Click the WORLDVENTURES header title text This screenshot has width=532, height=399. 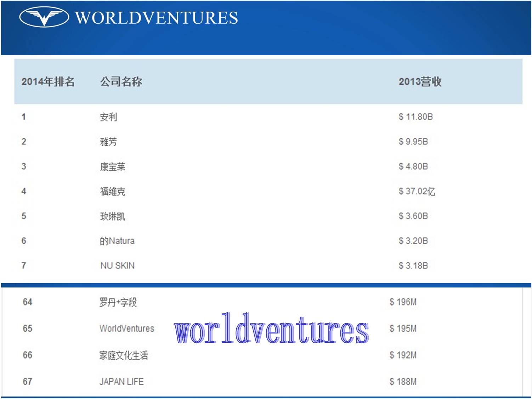[157, 18]
